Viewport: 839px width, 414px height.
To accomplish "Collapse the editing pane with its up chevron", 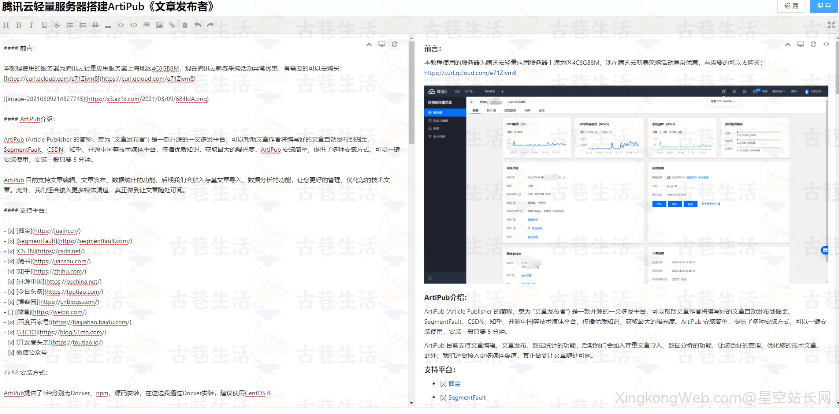I will point(369,44).
